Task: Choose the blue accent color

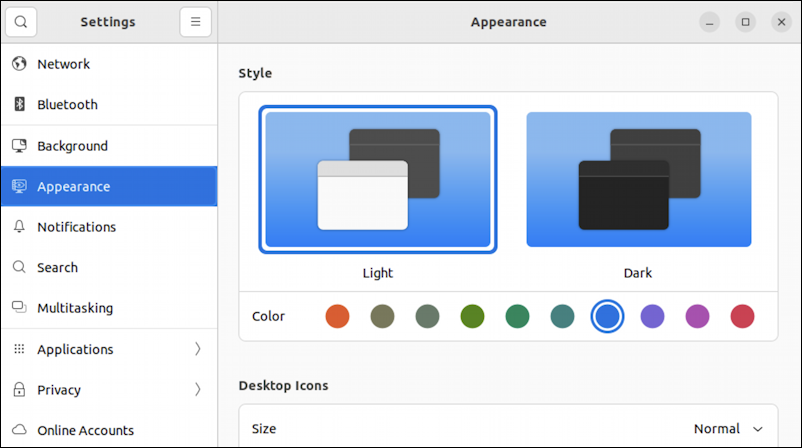Action: (607, 316)
